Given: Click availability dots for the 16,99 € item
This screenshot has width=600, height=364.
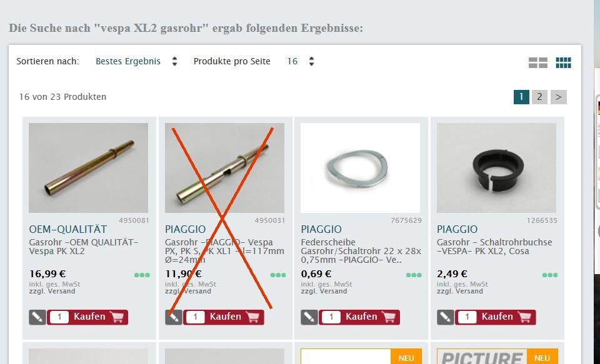Looking at the screenshot, I should point(142,275).
